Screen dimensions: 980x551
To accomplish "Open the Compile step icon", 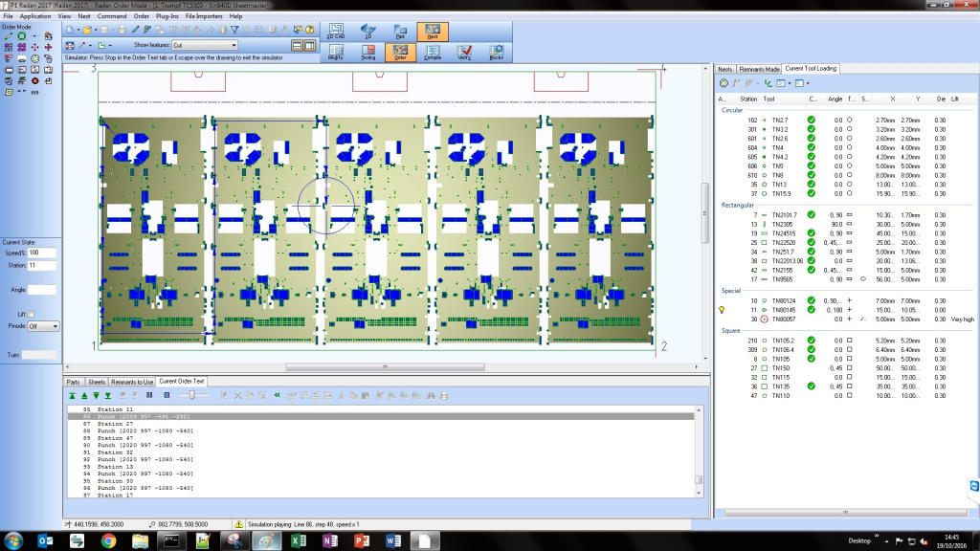I will [x=432, y=54].
